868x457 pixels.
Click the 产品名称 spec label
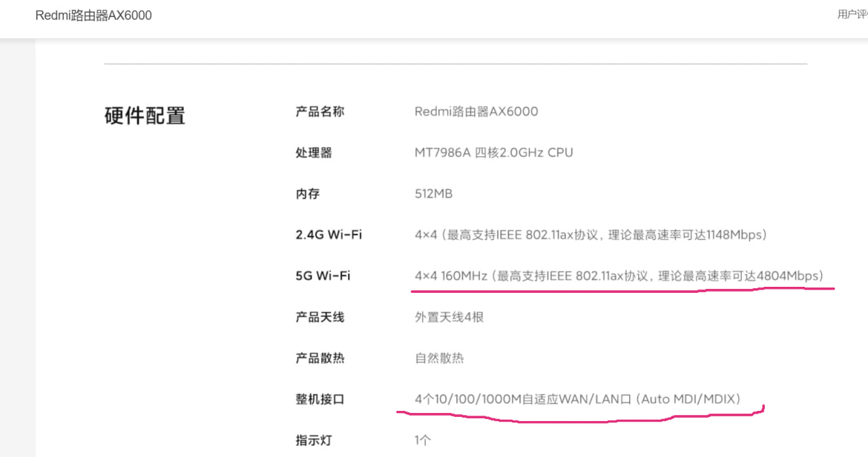click(319, 111)
